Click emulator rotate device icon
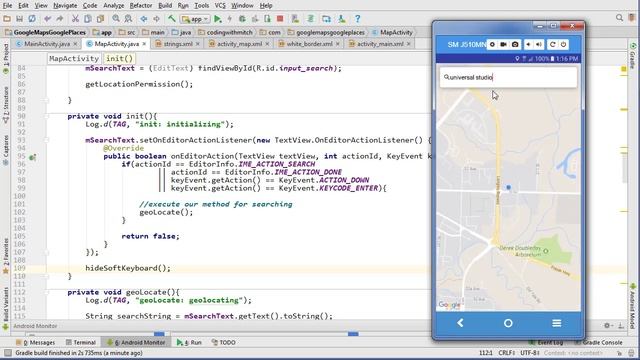 coord(553,44)
